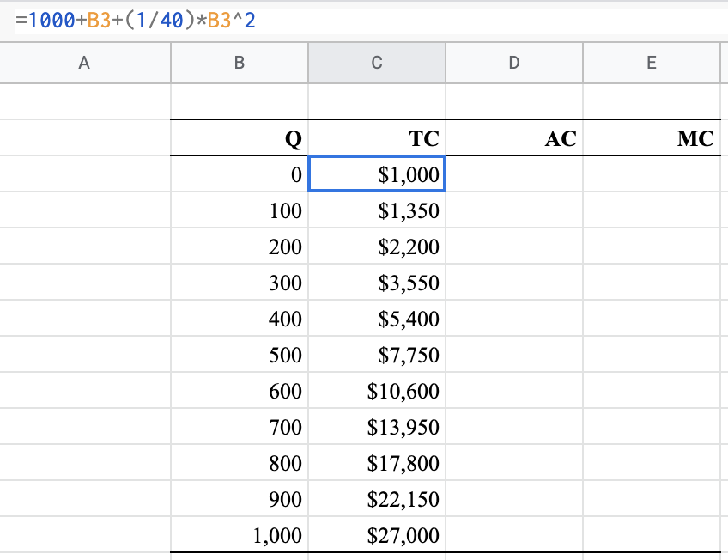Select column header D
The width and height of the screenshot is (728, 560).
coord(513,63)
